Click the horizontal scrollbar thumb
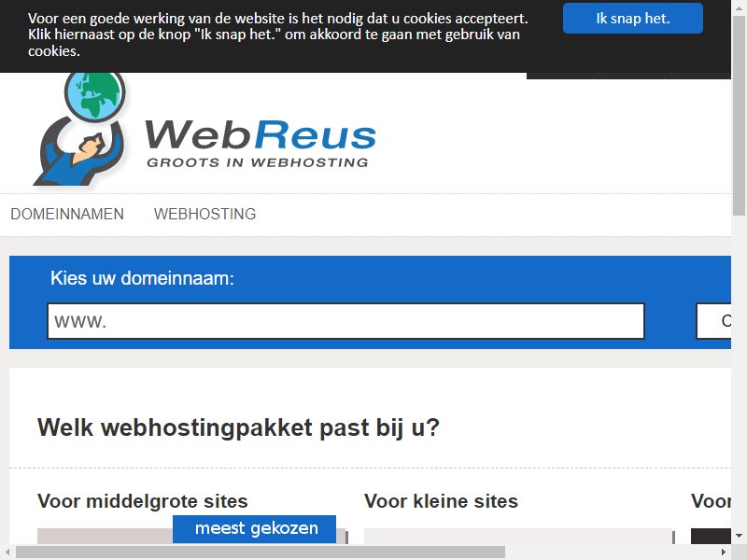This screenshot has width=747, height=560. point(261,553)
